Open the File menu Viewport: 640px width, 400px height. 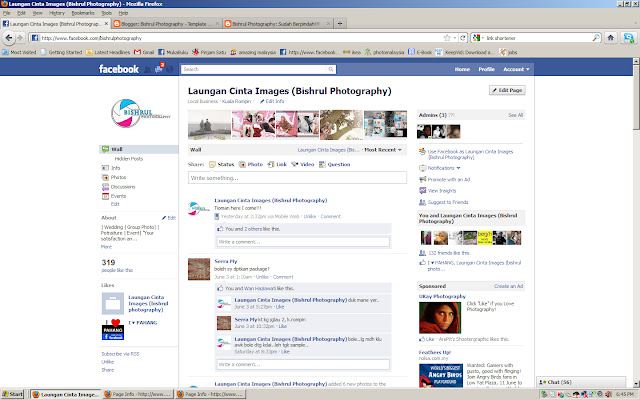point(7,13)
